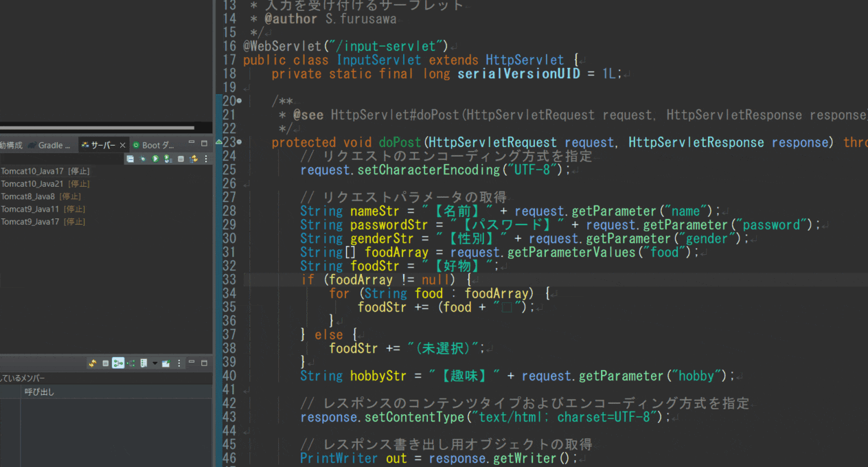The width and height of the screenshot is (868, 467).
Task: Open call hierarchy view three-dot menu
Action: (x=179, y=363)
